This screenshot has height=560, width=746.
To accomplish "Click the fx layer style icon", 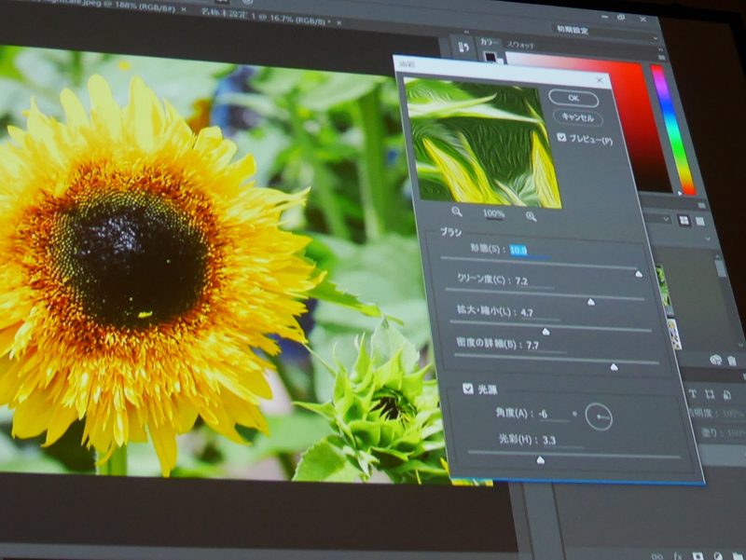I will 677,556.
